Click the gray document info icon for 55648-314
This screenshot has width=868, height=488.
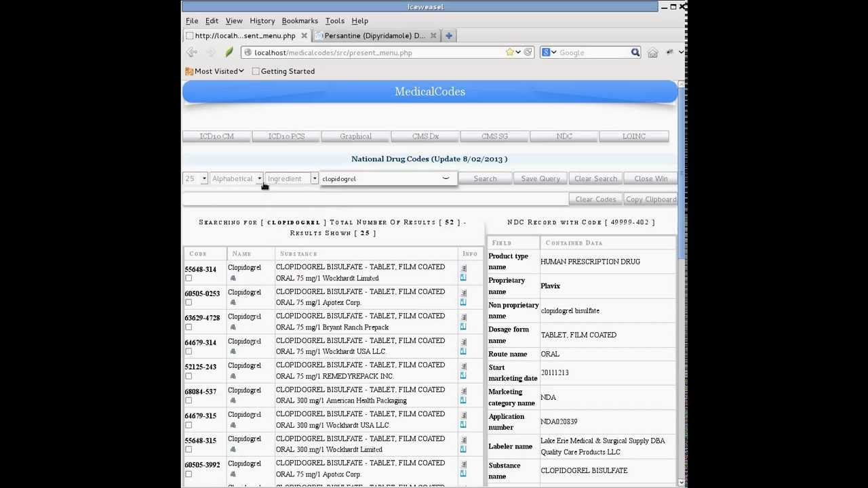click(464, 269)
